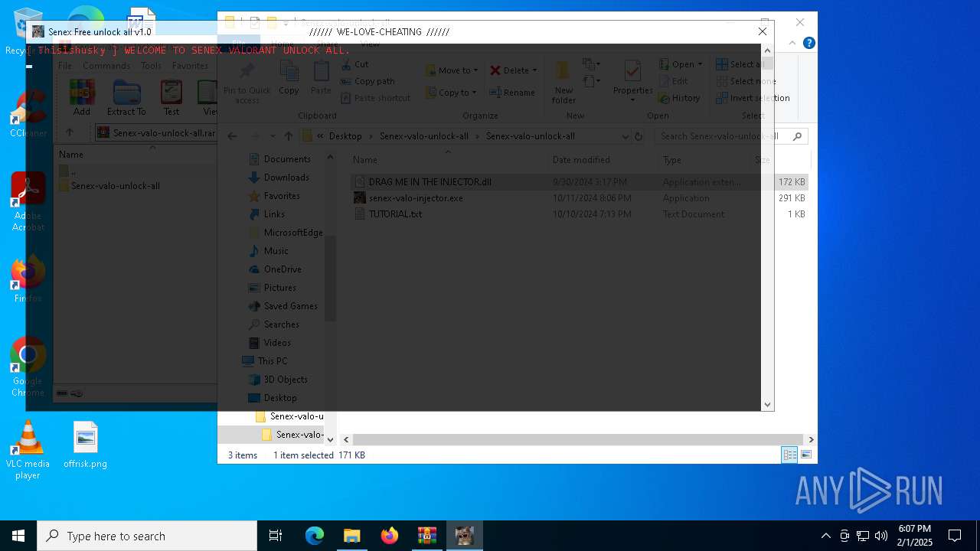Open the Windows Start menu
980x551 pixels.
coord(18,536)
